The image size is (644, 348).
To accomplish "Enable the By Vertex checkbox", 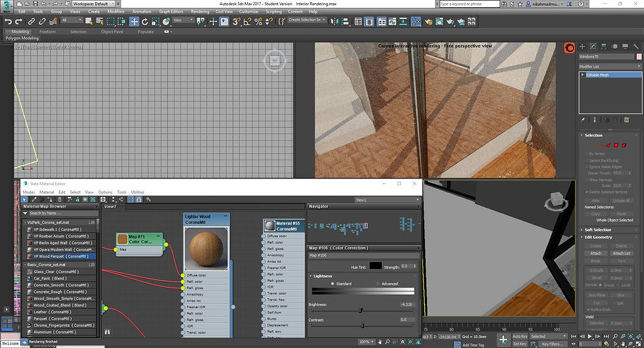I will coord(586,154).
